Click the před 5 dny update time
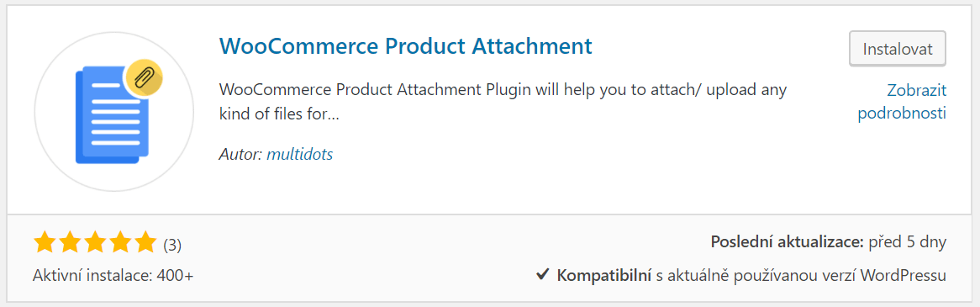Image resolution: width=980 pixels, height=307 pixels. 907,242
